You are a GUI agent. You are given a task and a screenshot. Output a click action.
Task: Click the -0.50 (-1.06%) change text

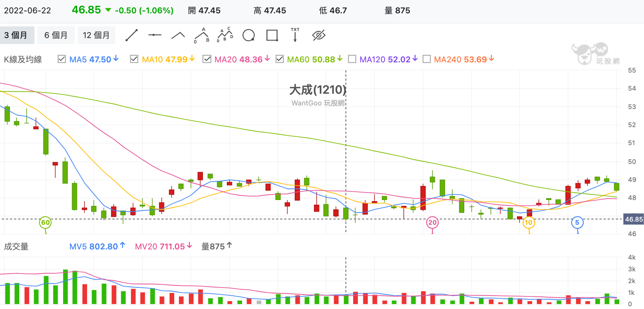(x=144, y=11)
